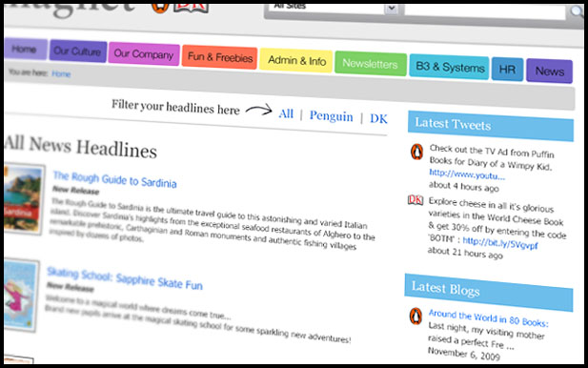Click the New Release label under Sardinia

point(75,190)
